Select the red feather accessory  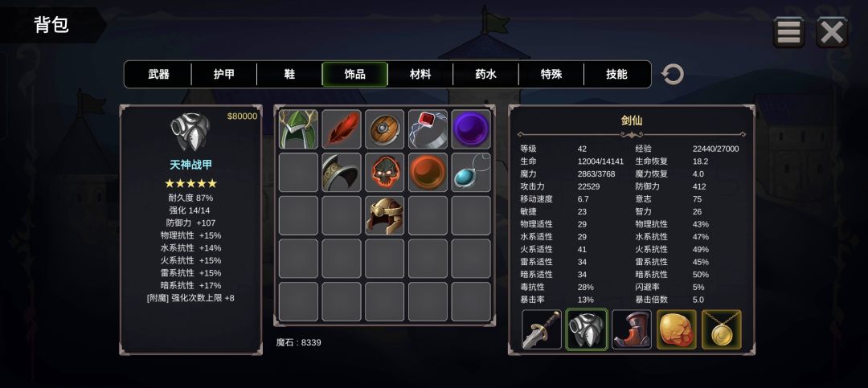tap(342, 129)
